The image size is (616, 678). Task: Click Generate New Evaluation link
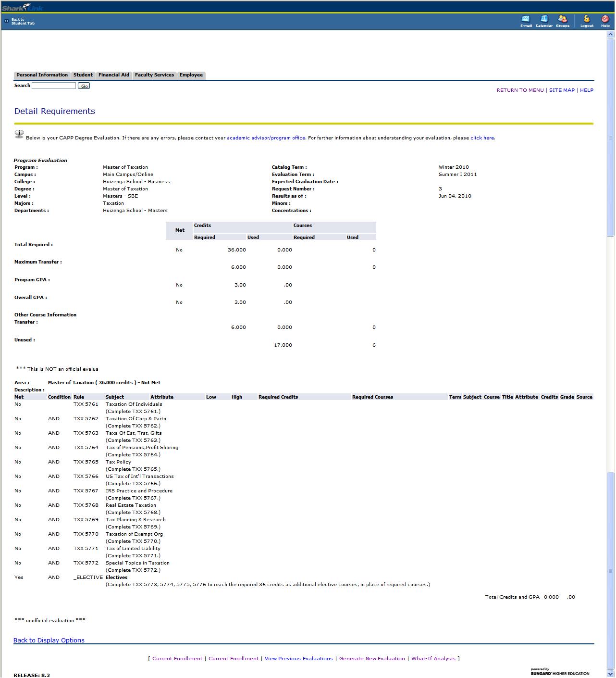[372, 659]
